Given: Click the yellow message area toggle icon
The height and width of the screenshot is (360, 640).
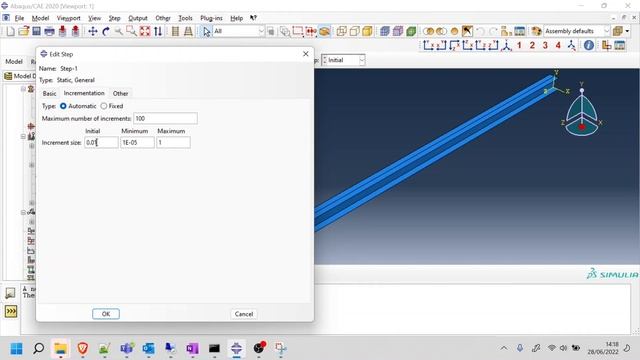Looking at the screenshot, I should [x=11, y=311].
